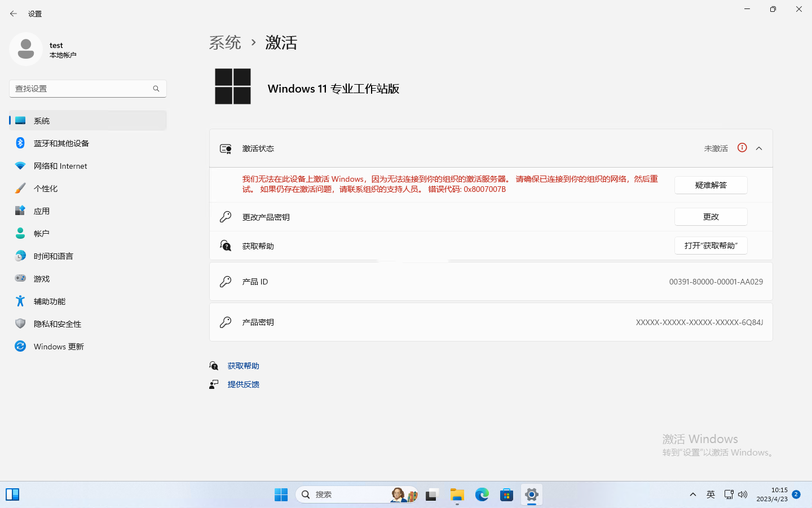
Task: Open the 提供反馈 link
Action: [x=244, y=384]
